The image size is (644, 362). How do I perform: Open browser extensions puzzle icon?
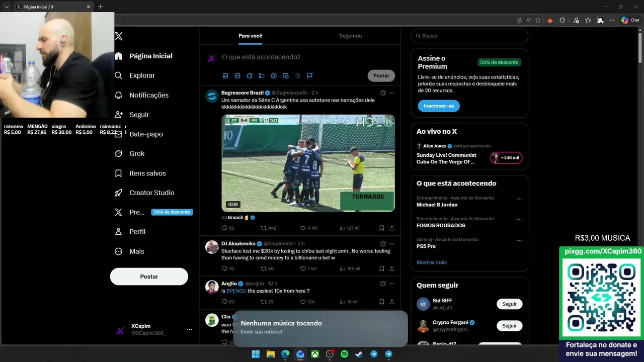click(x=562, y=20)
